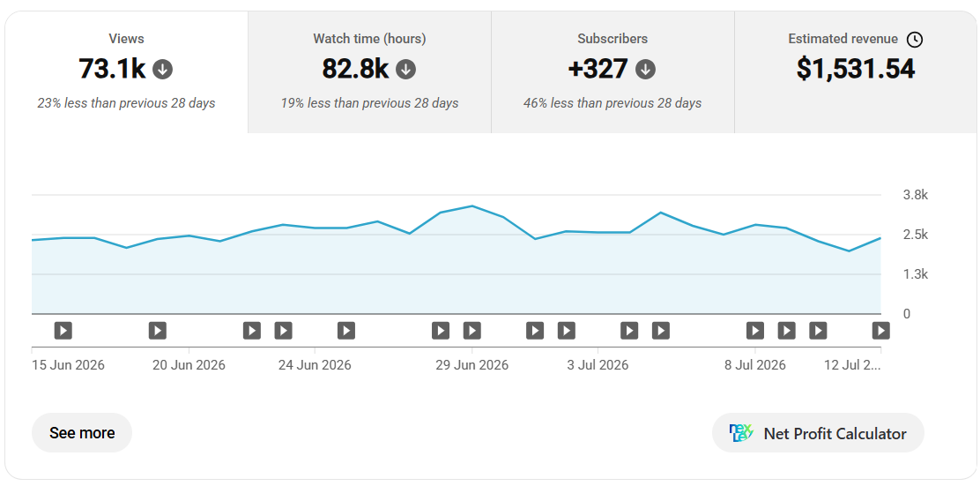Click the See more button
Screen dimensions: 980x486
pyautogui.click(x=82, y=433)
